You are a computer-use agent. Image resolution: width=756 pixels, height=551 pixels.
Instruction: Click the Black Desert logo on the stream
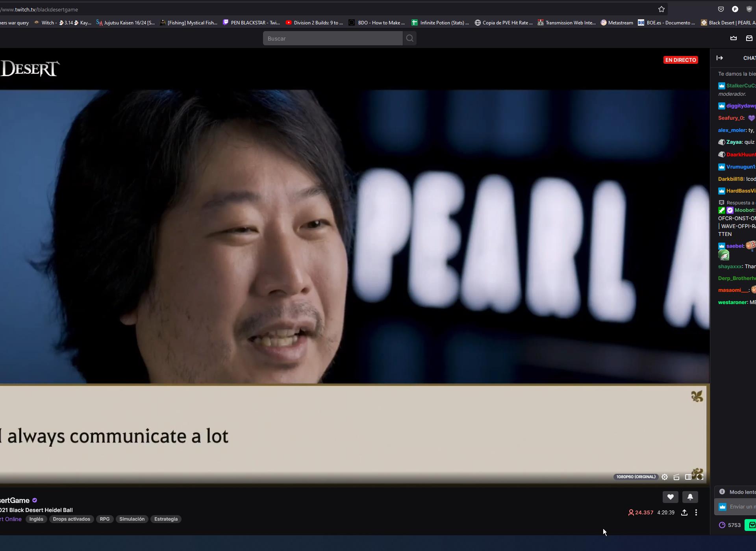(30, 69)
